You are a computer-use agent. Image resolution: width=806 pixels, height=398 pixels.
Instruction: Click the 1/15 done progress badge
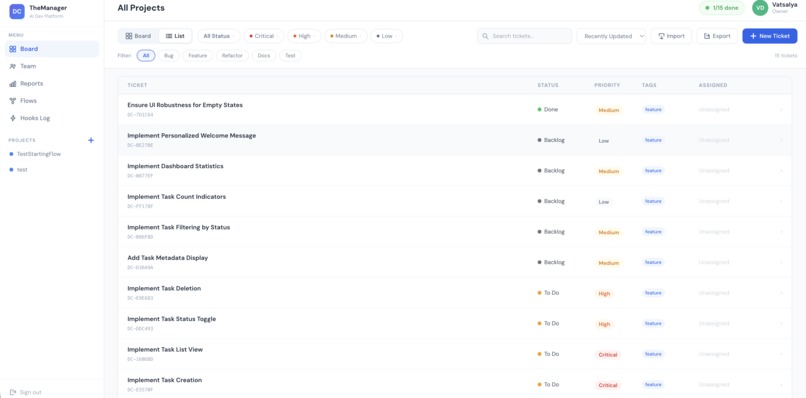[x=722, y=8]
